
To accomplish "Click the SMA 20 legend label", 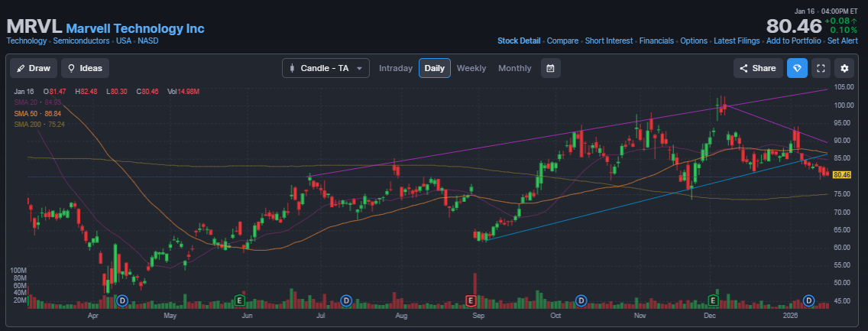I will [x=37, y=102].
